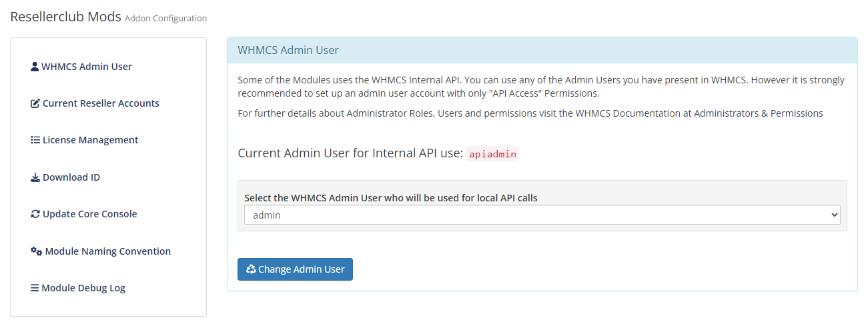Image resolution: width=868 pixels, height=324 pixels.
Task: Click the 'Select the WHMCS Admin User' field label
Action: click(x=391, y=197)
